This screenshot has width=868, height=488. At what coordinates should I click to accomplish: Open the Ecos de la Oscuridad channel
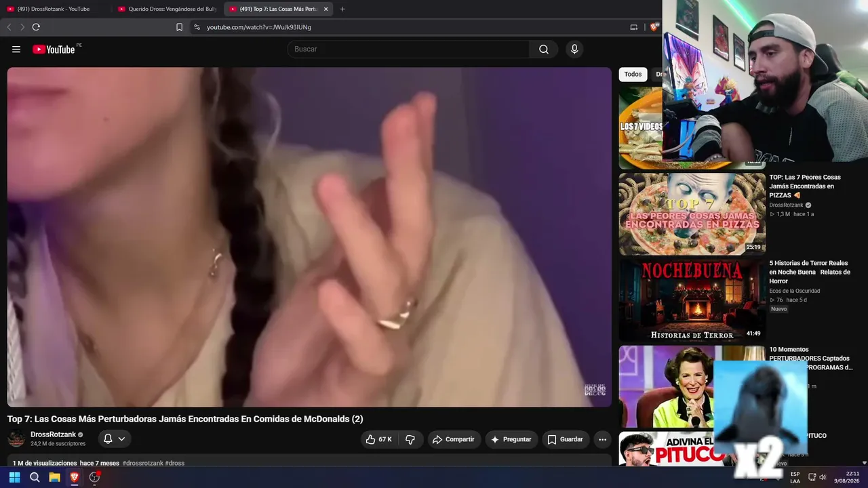tap(794, 291)
